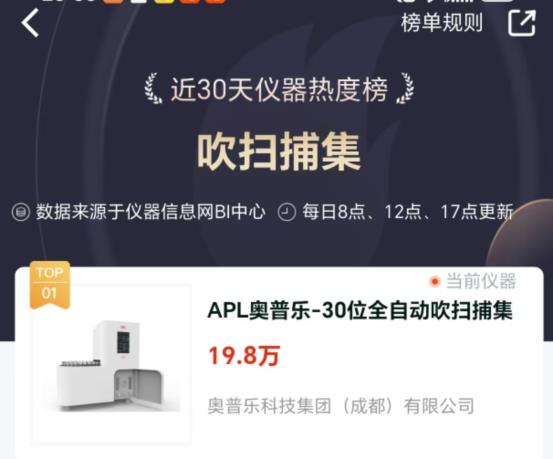
Task: Tap the brown decorative circle at right edge
Action: [x=522, y=233]
